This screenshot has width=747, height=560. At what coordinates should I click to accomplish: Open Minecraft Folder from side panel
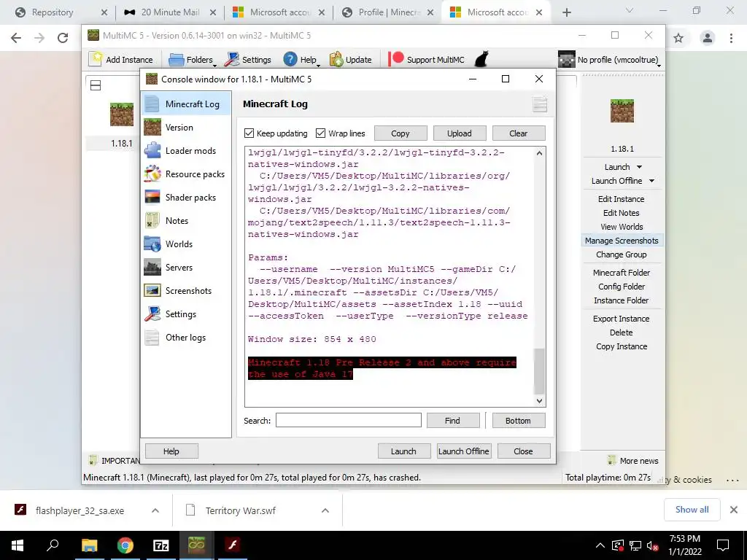[x=622, y=273]
